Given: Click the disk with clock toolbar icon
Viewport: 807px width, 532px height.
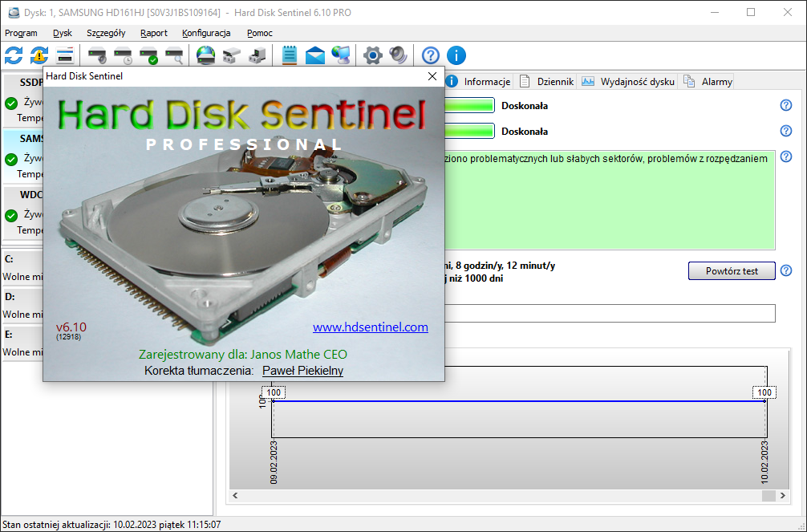Looking at the screenshot, I should click(123, 55).
